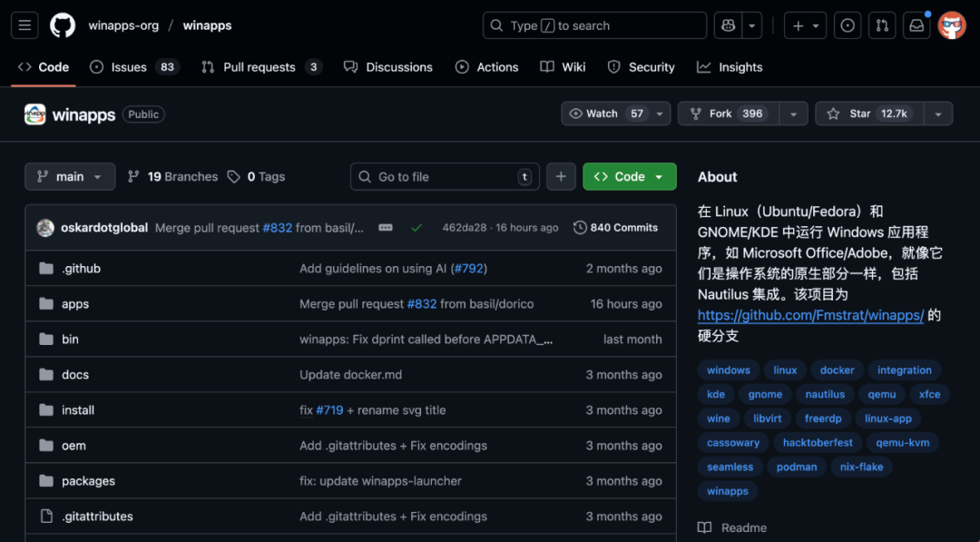Open the Copilot icon button
The height and width of the screenshot is (542, 980).
728,25
